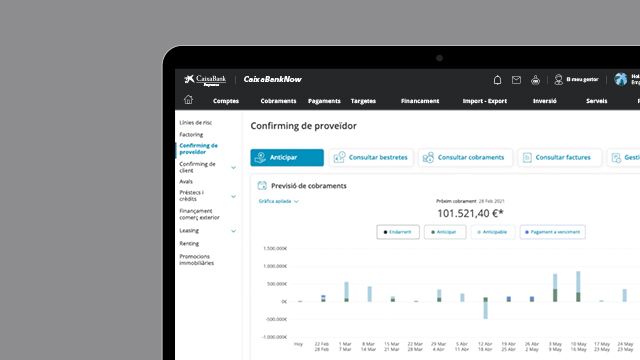The height and width of the screenshot is (360, 640).
Task: Click the El meu gestor link
Action: click(x=582, y=80)
